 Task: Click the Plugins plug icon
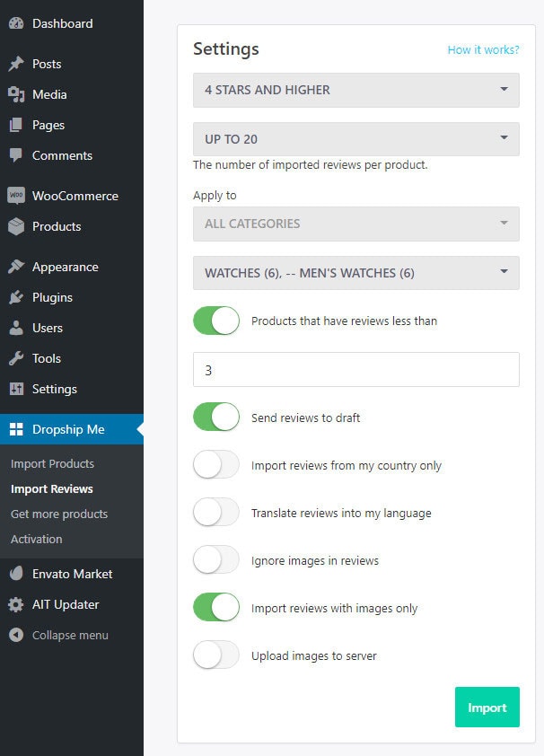[x=16, y=297]
